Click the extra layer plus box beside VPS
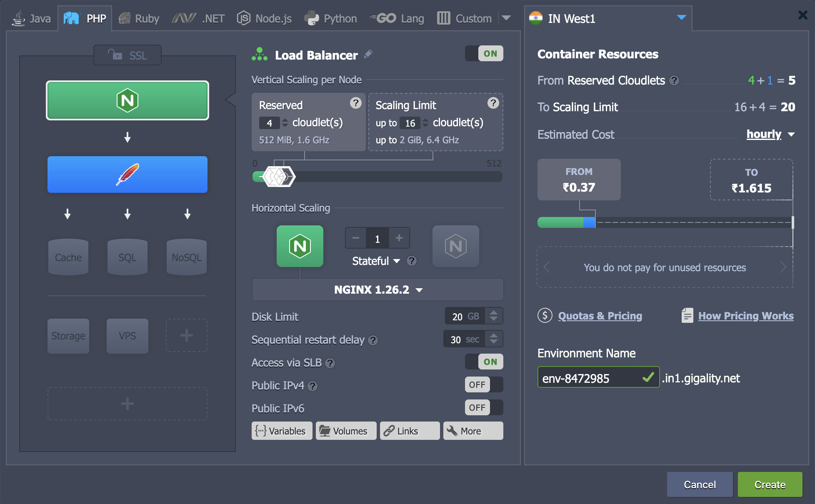The height and width of the screenshot is (504, 815). pyautogui.click(x=187, y=335)
